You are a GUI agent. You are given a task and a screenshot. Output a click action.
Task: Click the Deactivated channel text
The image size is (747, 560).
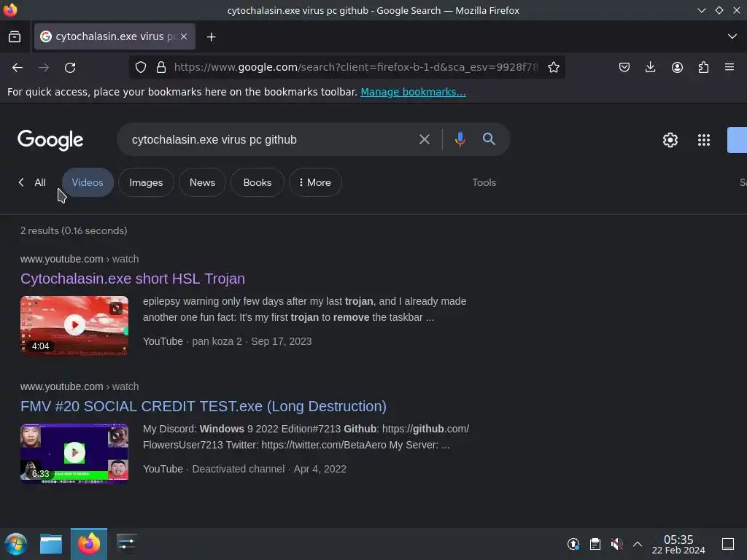[x=239, y=469]
